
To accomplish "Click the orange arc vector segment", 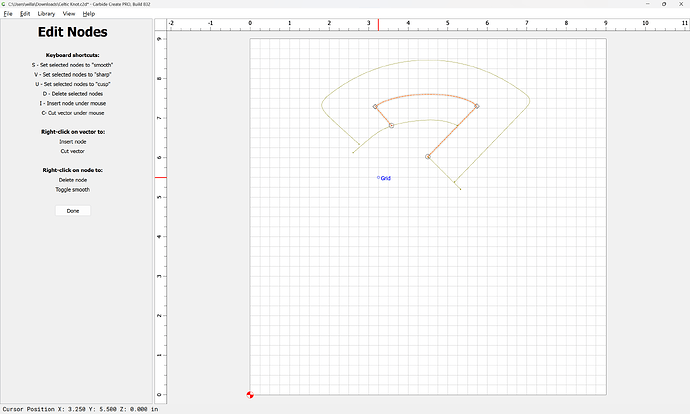I will [426, 95].
